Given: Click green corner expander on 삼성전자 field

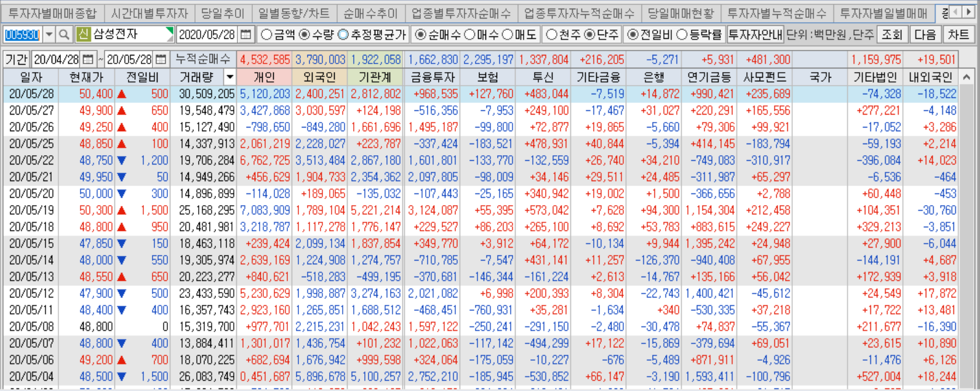Looking at the screenshot, I should tap(170, 31).
